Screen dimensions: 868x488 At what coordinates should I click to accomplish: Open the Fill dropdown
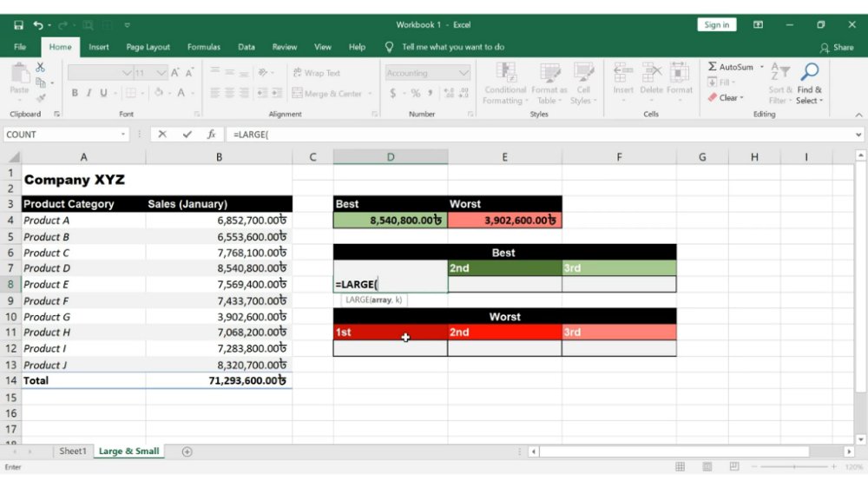pyautogui.click(x=721, y=82)
